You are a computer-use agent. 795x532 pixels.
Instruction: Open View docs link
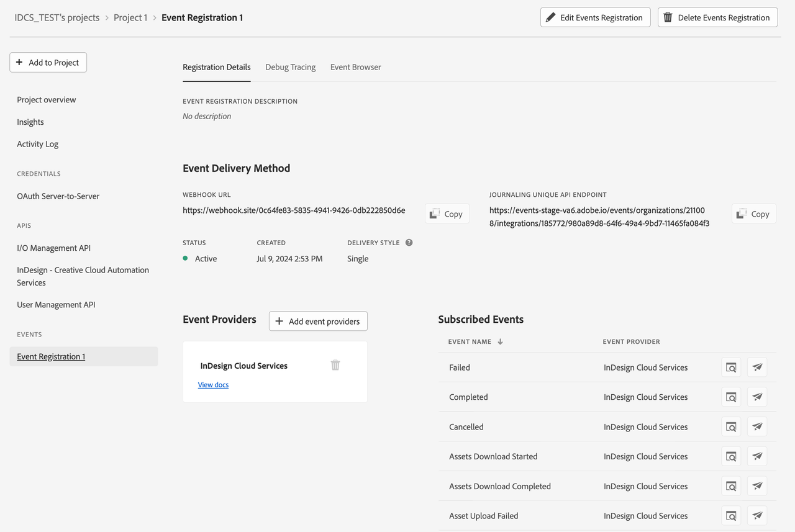213,385
